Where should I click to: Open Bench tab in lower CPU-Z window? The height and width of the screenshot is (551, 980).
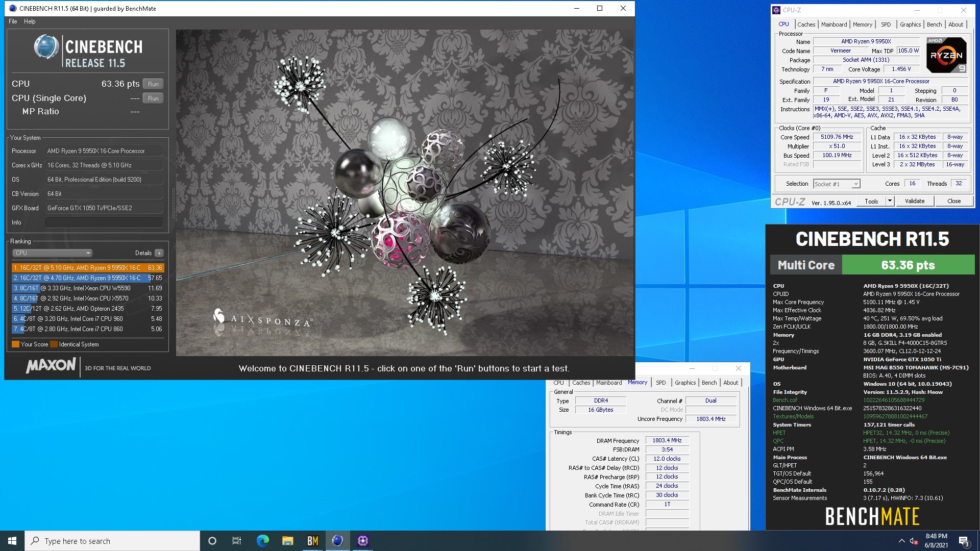[709, 383]
